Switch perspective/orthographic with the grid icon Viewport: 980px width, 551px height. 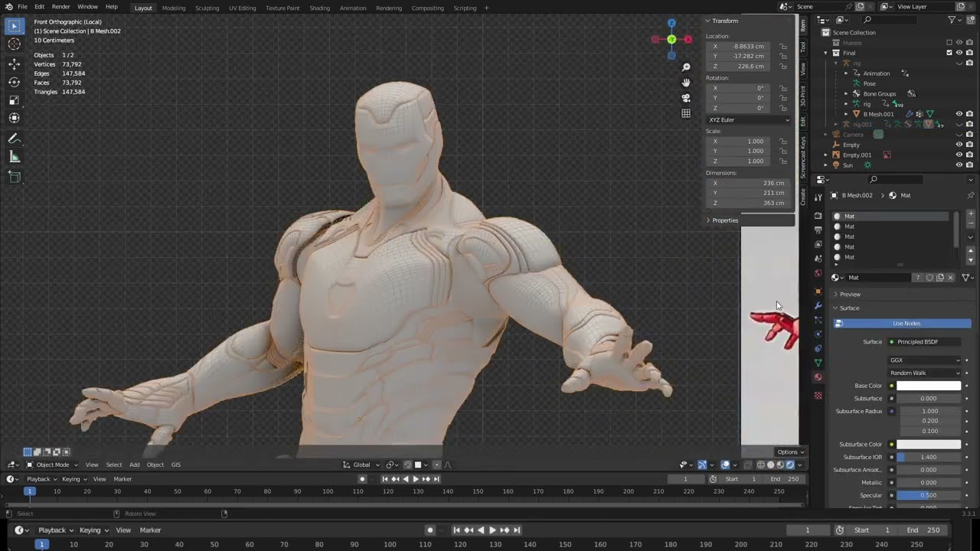point(686,113)
